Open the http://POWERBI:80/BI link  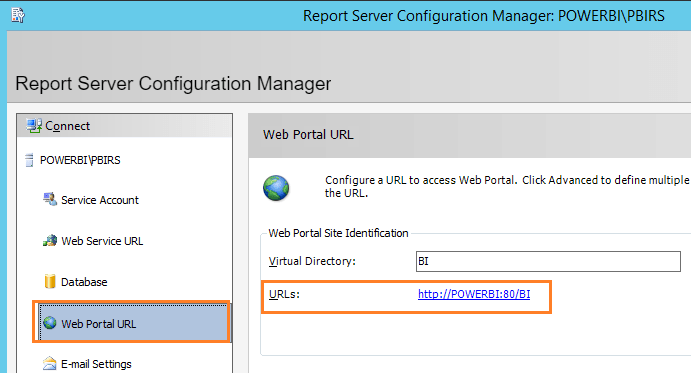point(474,294)
